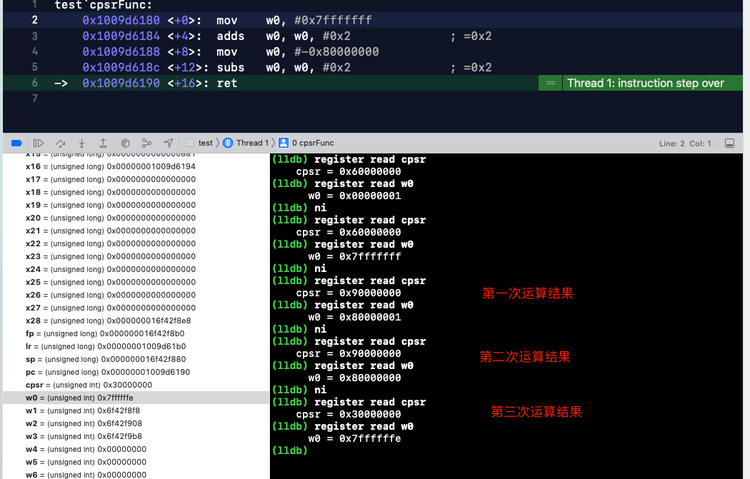Click the annotation icon beside Thread 1 message
The image size is (750, 479).
[x=549, y=84]
